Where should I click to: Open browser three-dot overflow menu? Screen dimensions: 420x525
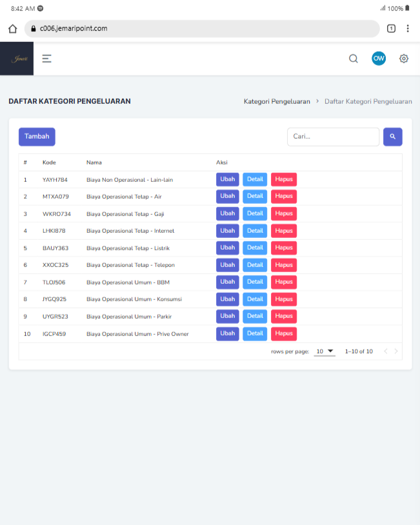(x=408, y=28)
